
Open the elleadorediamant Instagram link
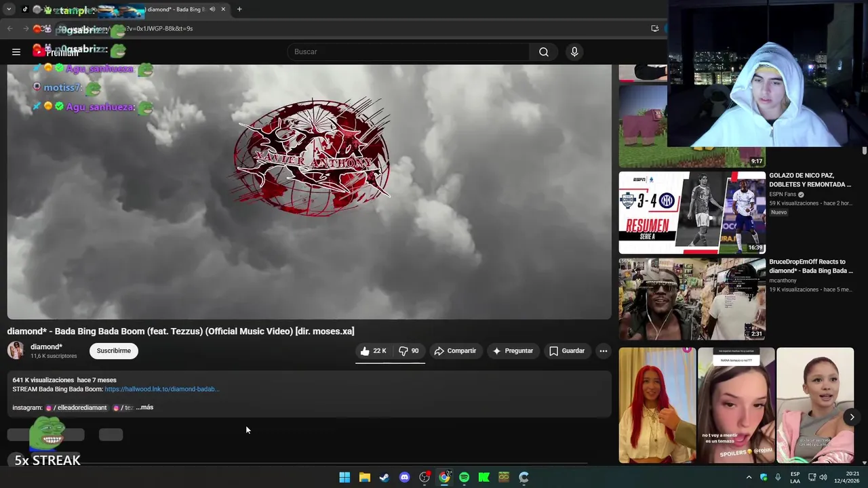(x=76, y=407)
